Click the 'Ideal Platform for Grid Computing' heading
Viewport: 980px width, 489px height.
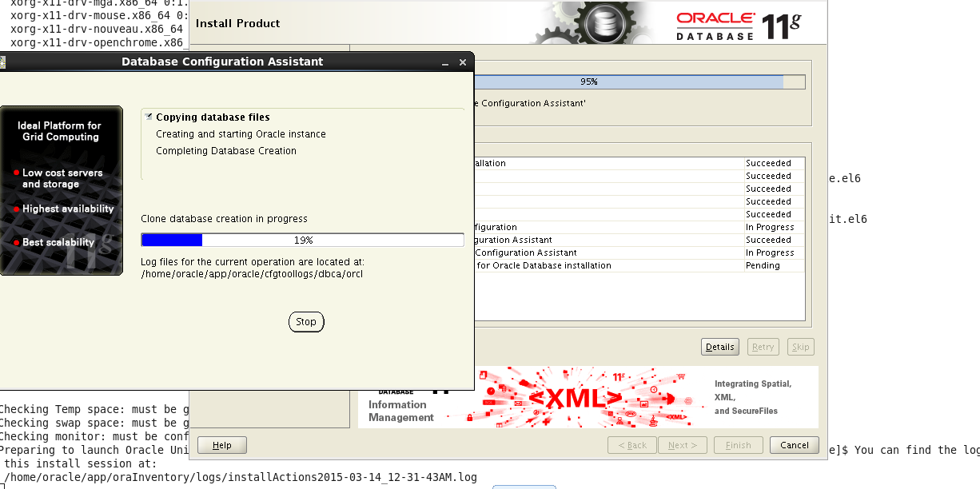(x=61, y=131)
